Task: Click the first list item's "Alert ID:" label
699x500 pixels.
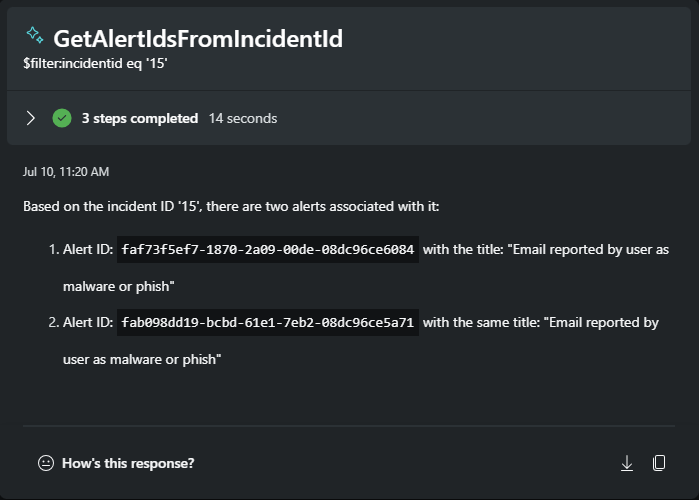Action: pyautogui.click(x=88, y=250)
